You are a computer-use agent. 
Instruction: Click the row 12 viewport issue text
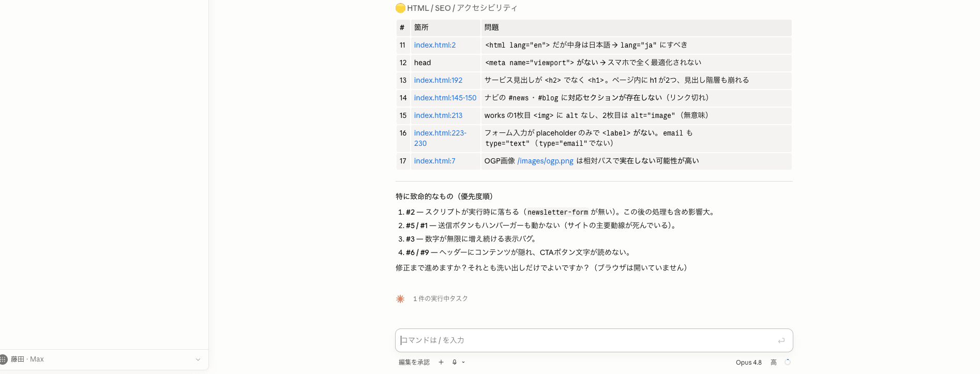click(x=593, y=63)
